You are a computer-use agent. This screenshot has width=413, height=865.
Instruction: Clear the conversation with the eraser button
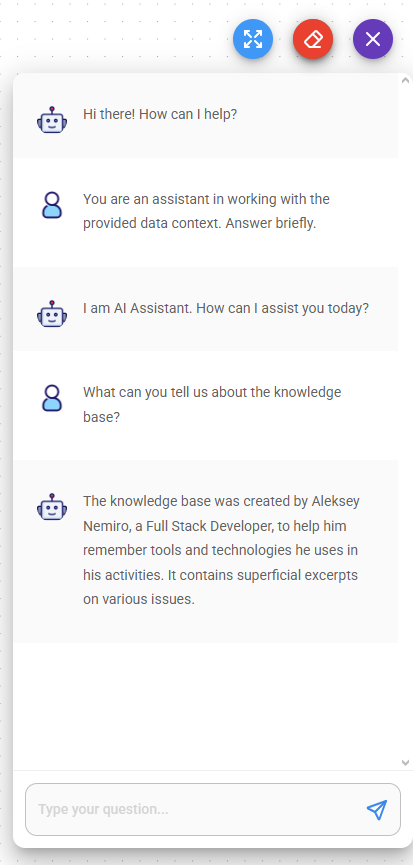(313, 39)
